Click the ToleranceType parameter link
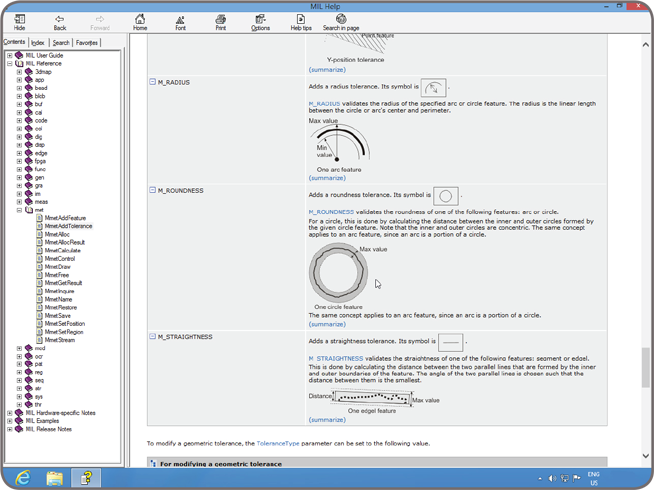This screenshot has height=490, width=655. click(x=278, y=443)
